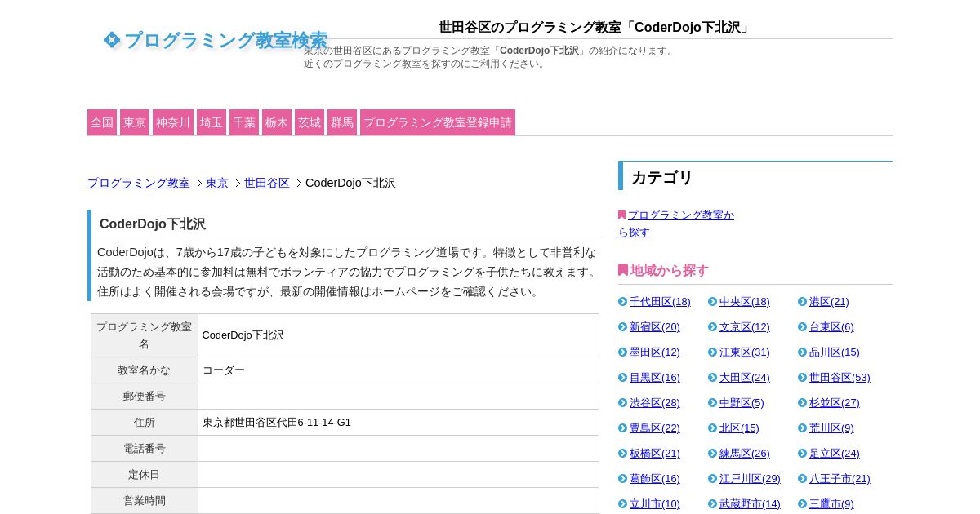Click arrow icon next to 中央区(18)
980x514 pixels.
713,302
